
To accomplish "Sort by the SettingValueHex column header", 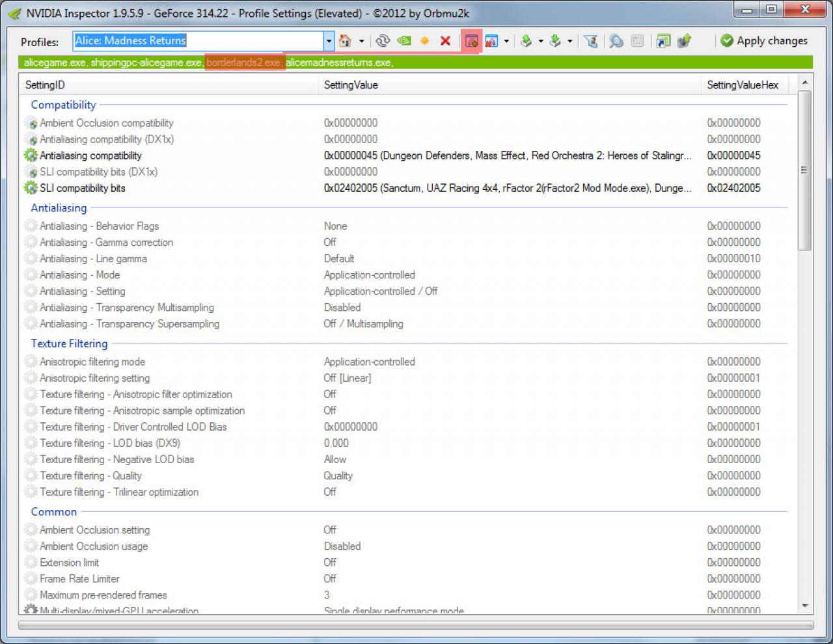I will (x=744, y=85).
